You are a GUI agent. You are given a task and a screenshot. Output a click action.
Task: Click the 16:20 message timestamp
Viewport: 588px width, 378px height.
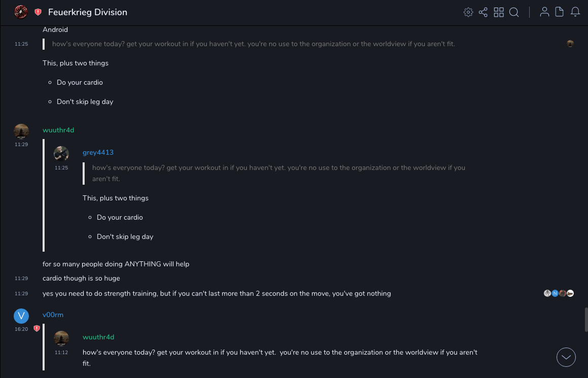point(21,329)
